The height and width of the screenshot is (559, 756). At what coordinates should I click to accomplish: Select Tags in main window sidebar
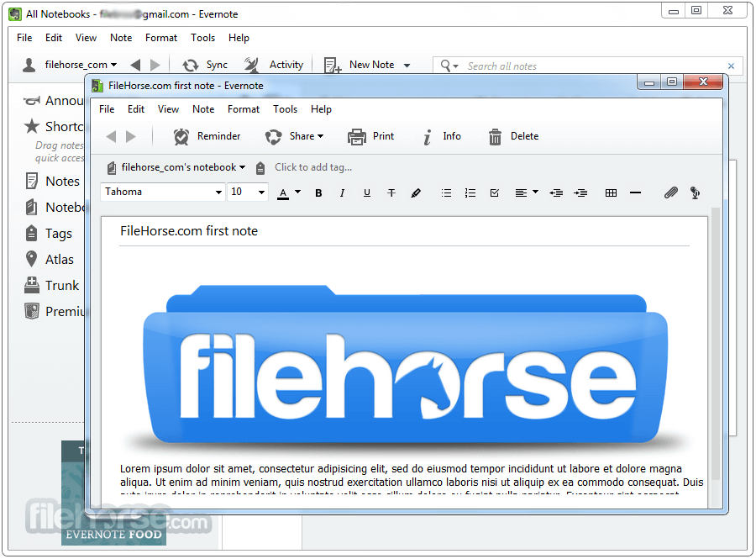(x=48, y=234)
